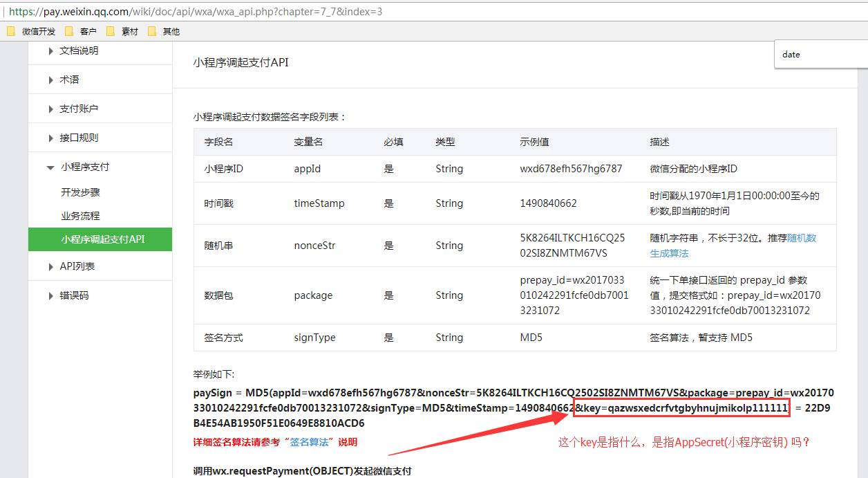Click the 数据包 field name cell
Image resolution: width=868 pixels, height=478 pixels.
218,295
